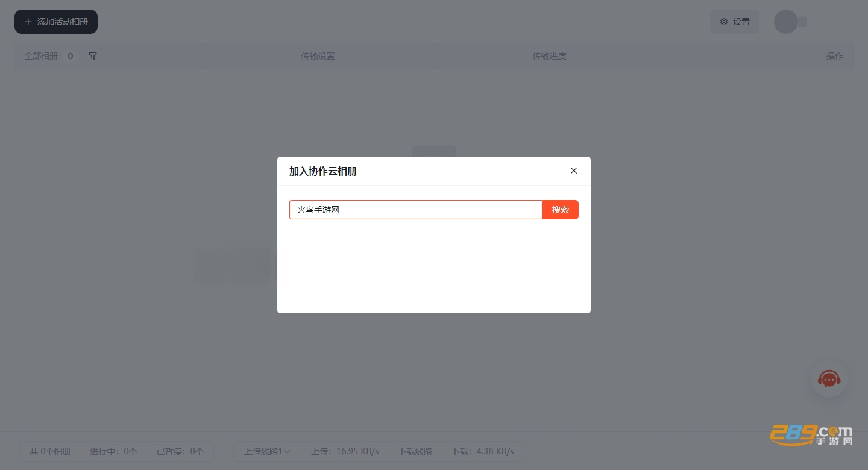Click the 添加活动相册 button

click(x=56, y=22)
